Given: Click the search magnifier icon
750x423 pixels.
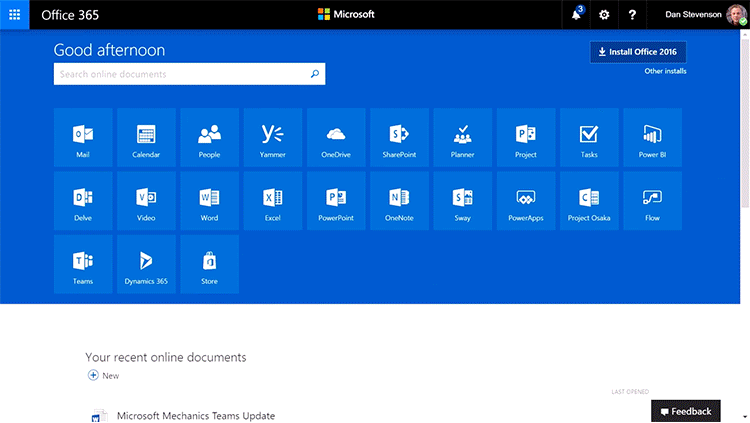Looking at the screenshot, I should (x=315, y=74).
